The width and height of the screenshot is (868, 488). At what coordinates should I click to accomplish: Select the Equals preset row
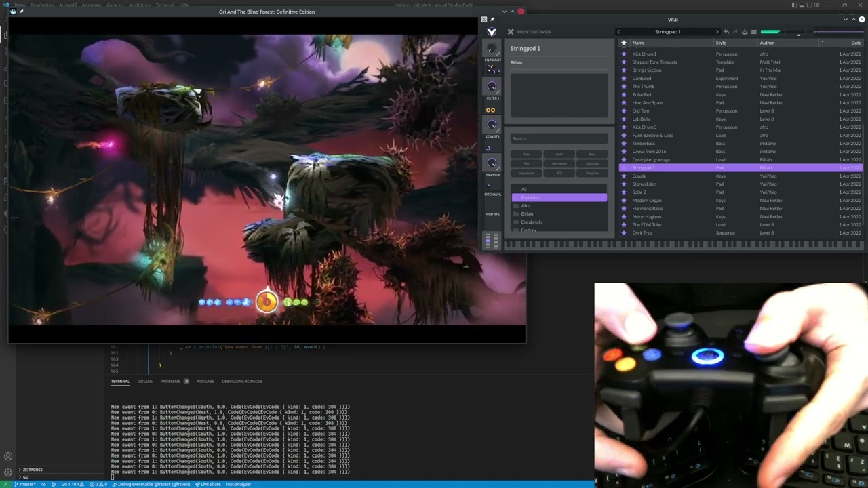[741, 176]
